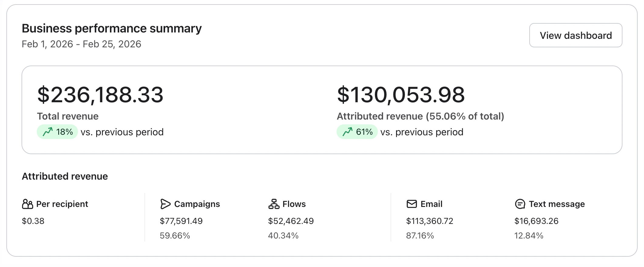
Task: Click the Per recipient people icon
Action: (x=27, y=204)
